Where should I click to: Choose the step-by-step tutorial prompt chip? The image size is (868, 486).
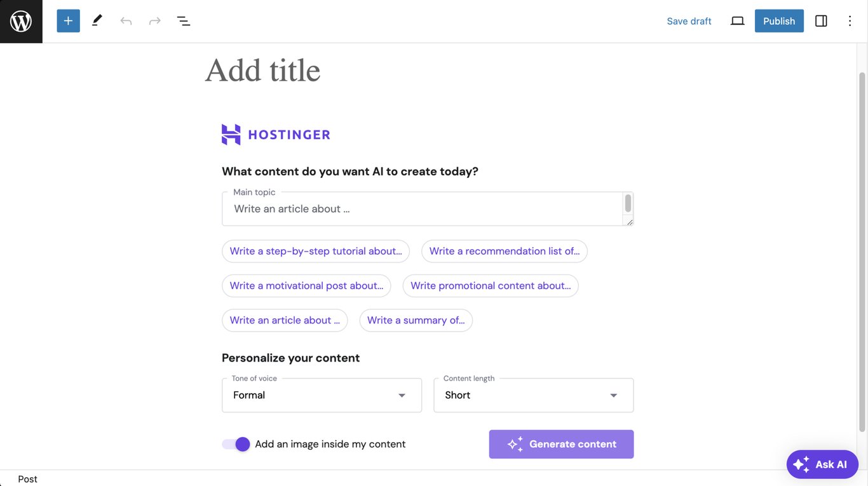[316, 250]
